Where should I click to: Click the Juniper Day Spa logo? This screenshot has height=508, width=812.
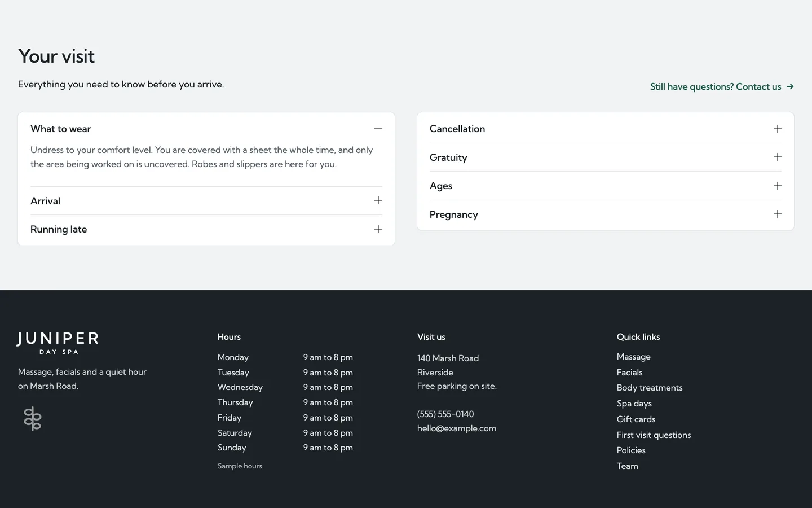point(58,343)
